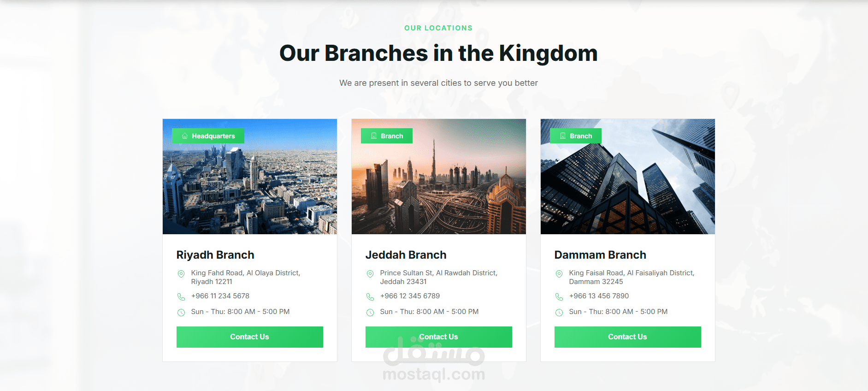Click the phone icon in Riyadh Branch card

(x=181, y=296)
